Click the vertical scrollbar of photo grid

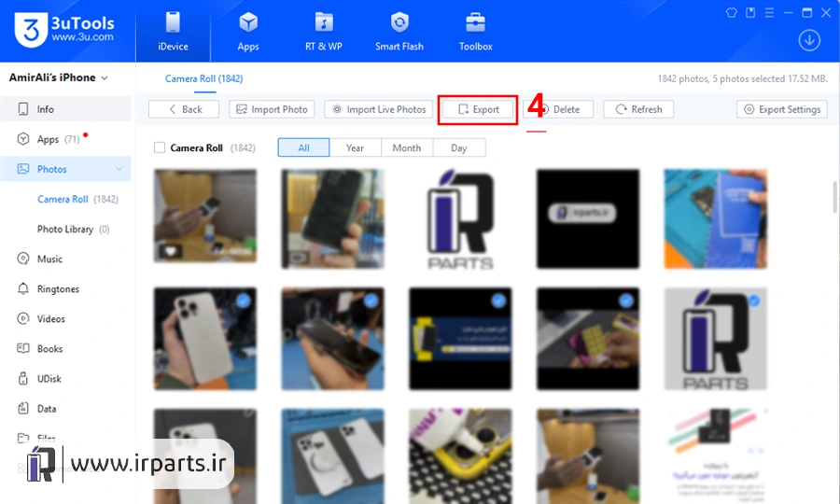point(834,197)
